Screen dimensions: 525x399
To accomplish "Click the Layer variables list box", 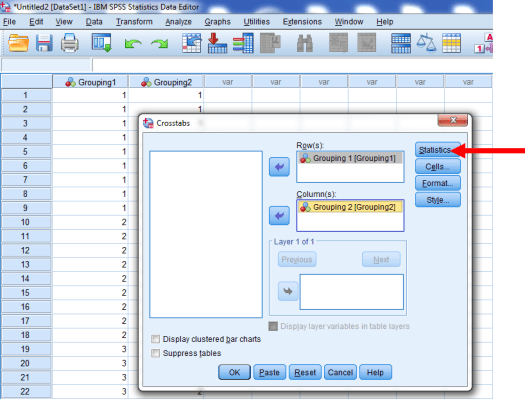I will 352,292.
